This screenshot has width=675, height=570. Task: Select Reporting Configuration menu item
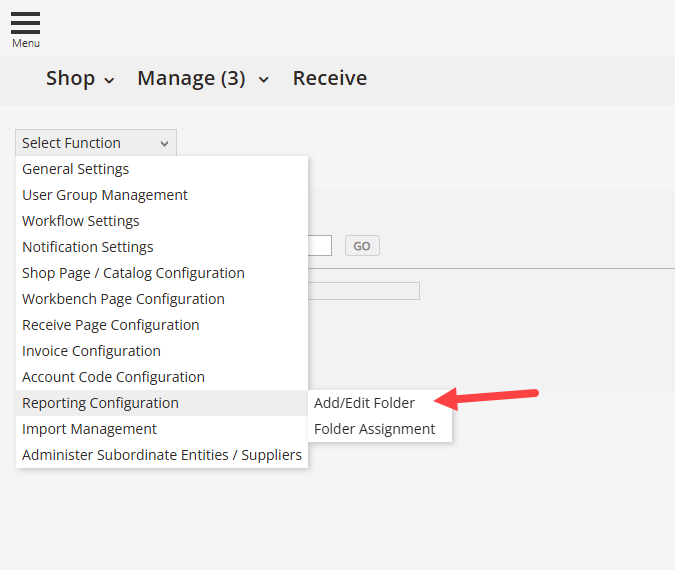(x=162, y=403)
